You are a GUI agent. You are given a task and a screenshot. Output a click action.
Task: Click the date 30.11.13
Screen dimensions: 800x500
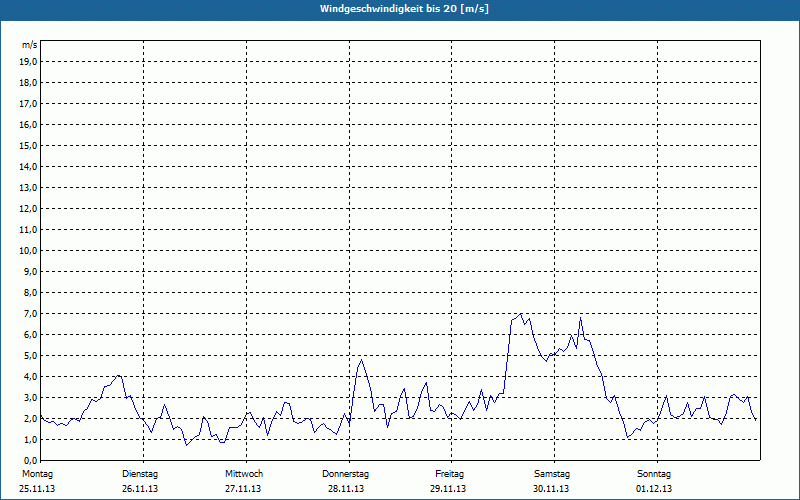coord(551,489)
